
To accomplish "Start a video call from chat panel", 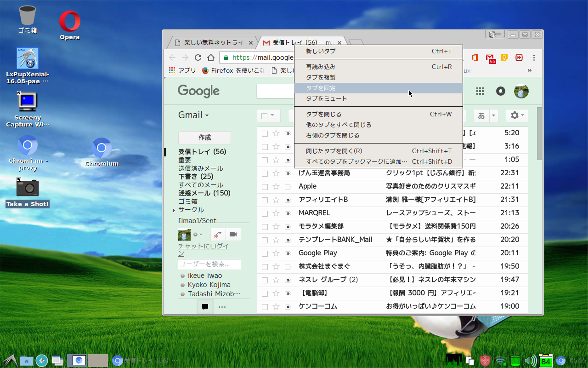I will click(233, 235).
